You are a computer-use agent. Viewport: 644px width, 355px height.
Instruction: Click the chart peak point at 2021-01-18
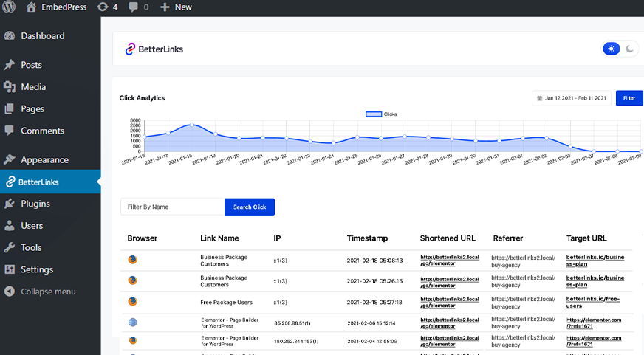coord(192,125)
